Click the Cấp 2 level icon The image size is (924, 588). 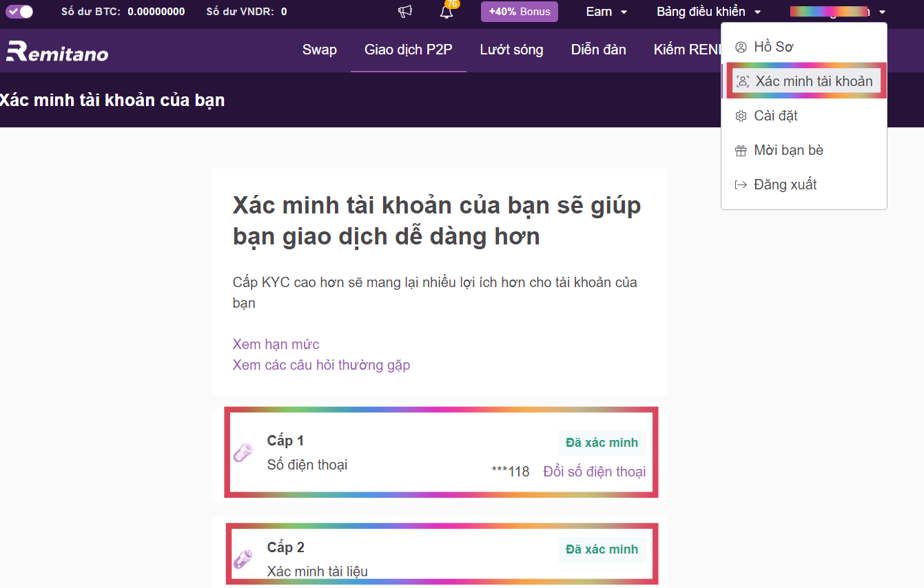coord(243,559)
